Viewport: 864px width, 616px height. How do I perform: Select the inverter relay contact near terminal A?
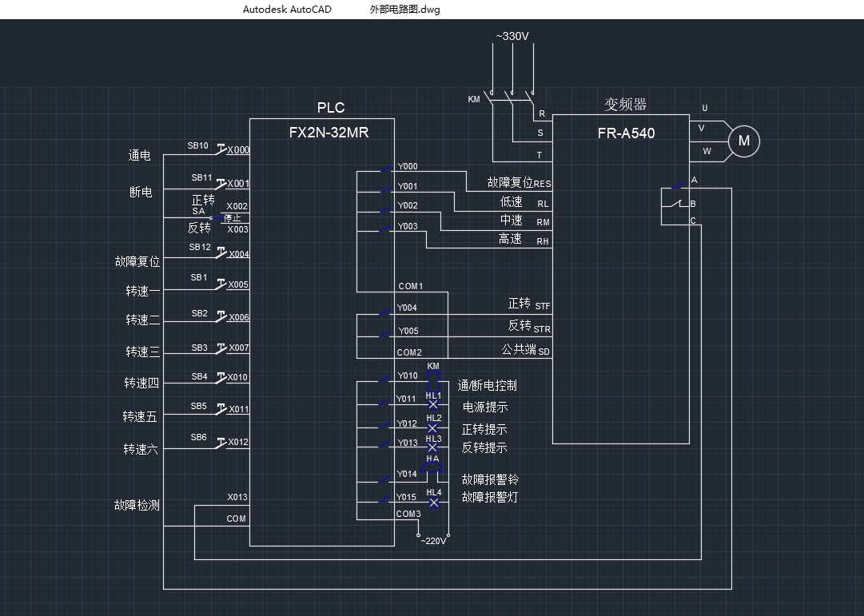coord(678,185)
